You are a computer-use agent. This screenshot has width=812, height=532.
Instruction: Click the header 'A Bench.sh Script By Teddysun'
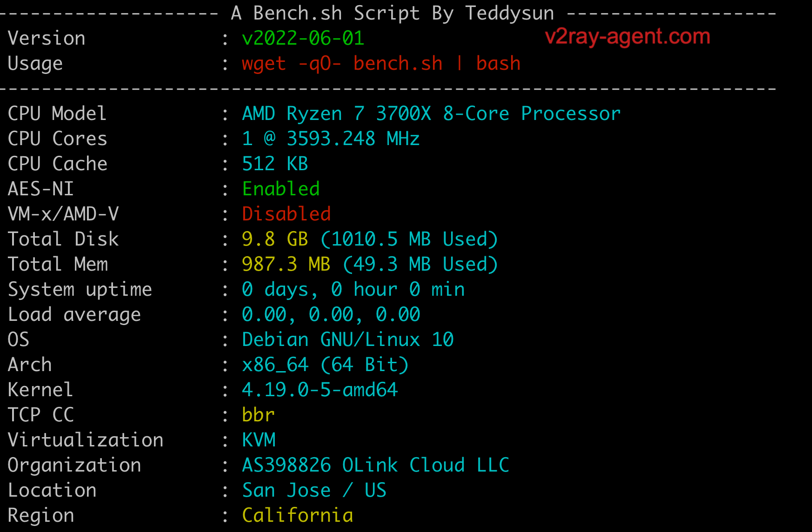point(393,13)
